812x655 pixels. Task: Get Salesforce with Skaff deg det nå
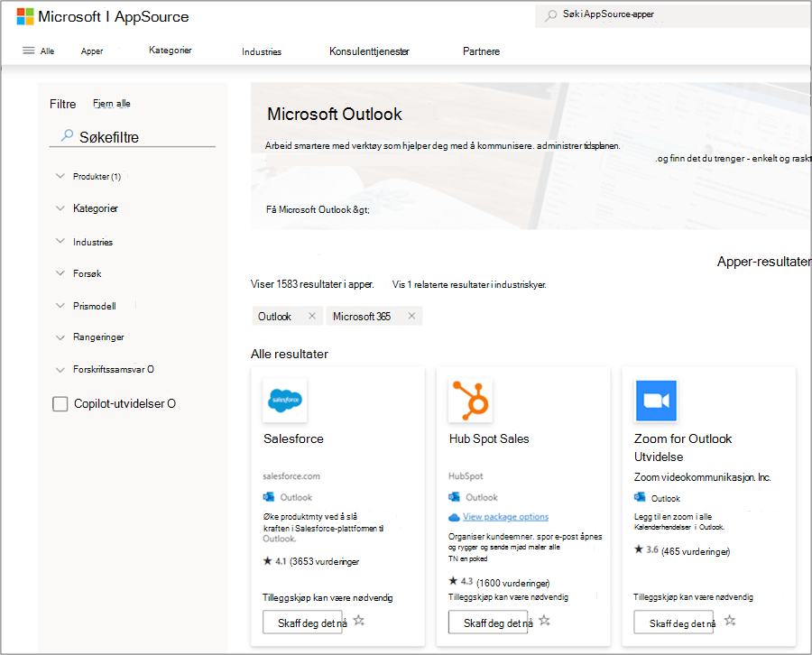click(x=302, y=623)
